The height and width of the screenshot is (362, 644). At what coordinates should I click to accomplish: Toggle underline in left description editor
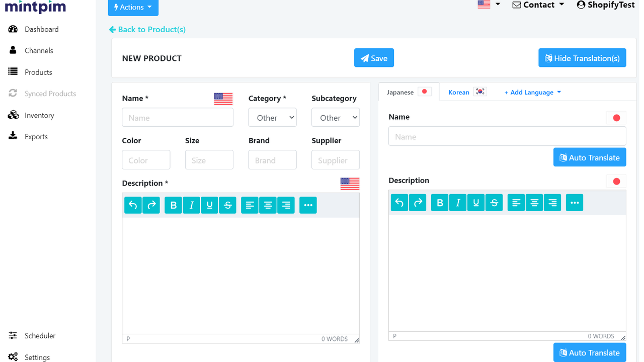209,205
